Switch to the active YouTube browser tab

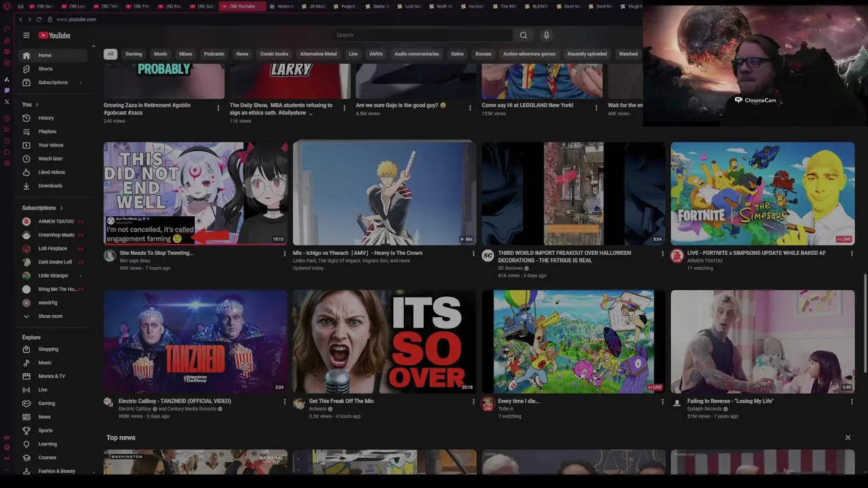(x=242, y=6)
